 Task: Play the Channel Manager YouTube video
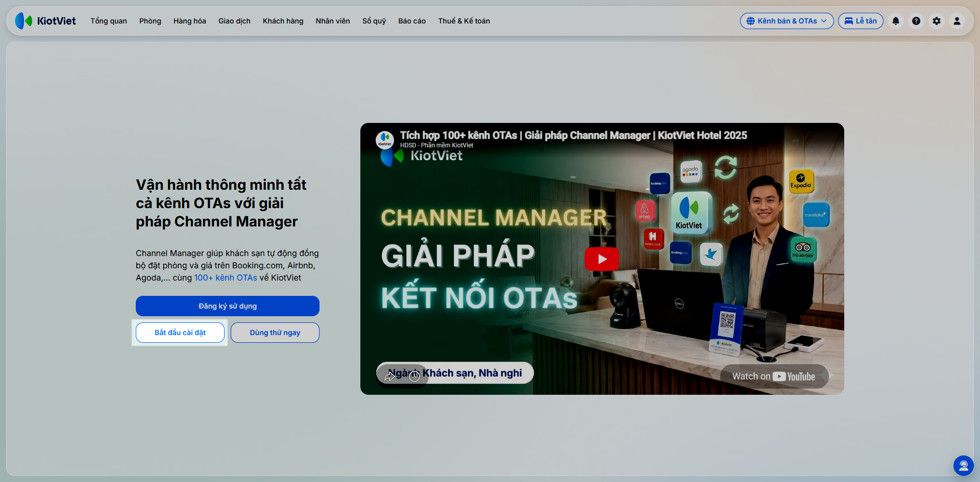pyautogui.click(x=602, y=259)
